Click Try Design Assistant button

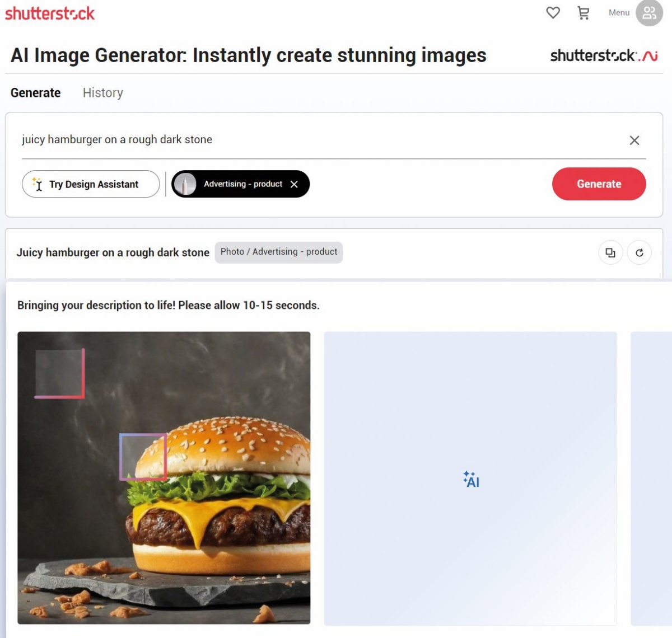click(91, 184)
